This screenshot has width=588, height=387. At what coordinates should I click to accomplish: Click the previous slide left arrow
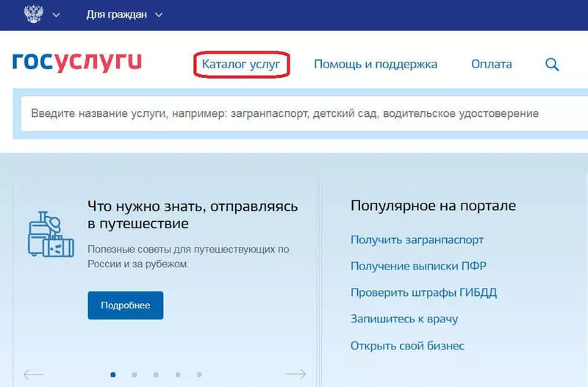(34, 374)
